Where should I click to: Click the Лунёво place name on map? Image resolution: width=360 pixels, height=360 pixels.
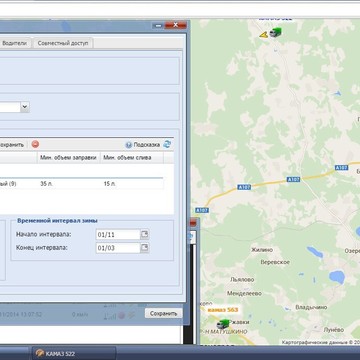point(334,330)
